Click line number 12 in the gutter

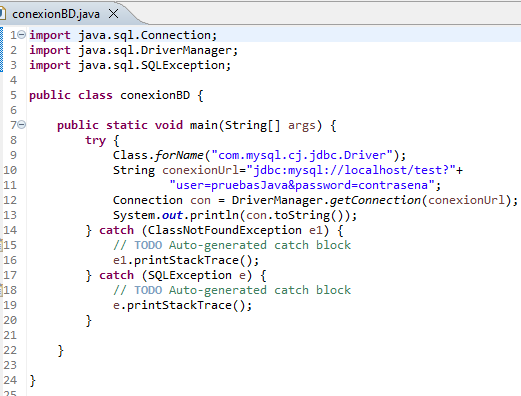[x=10, y=200]
